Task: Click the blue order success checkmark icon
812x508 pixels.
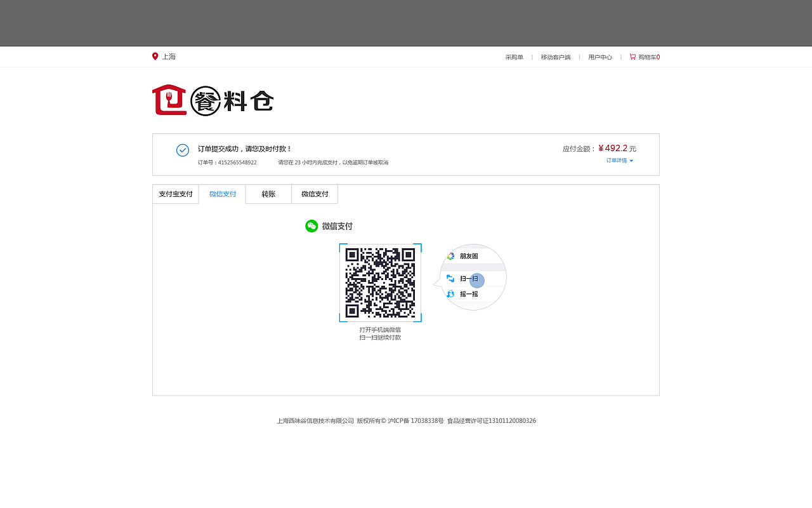Action: (x=183, y=150)
